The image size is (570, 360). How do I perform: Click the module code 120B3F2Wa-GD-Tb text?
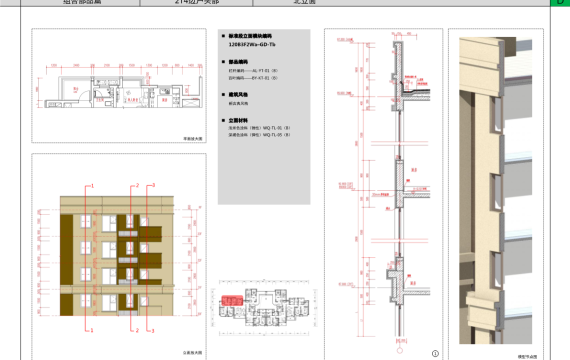point(252,44)
